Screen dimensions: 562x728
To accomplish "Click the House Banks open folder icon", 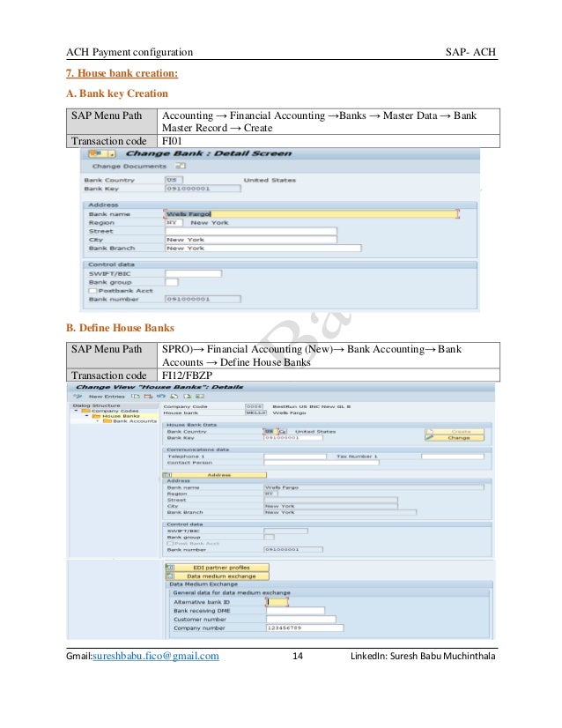I will point(96,416).
